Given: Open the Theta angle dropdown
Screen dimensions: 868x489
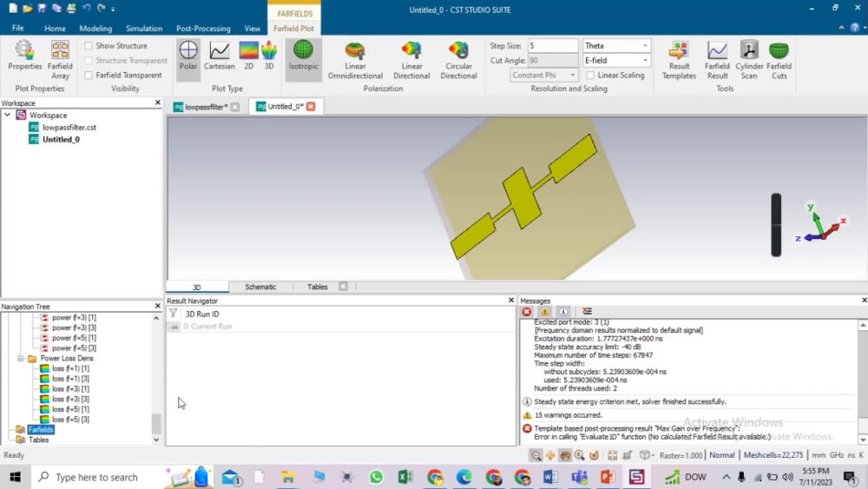Looking at the screenshot, I should click(616, 45).
